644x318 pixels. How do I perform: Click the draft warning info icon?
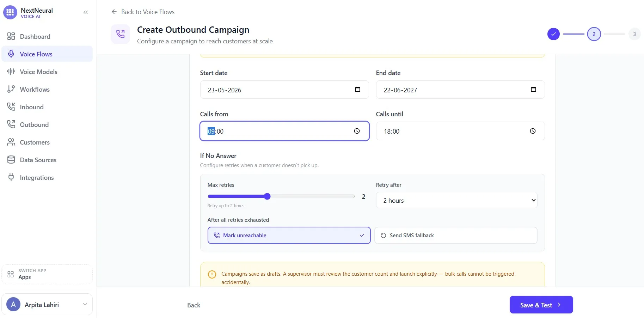click(212, 274)
